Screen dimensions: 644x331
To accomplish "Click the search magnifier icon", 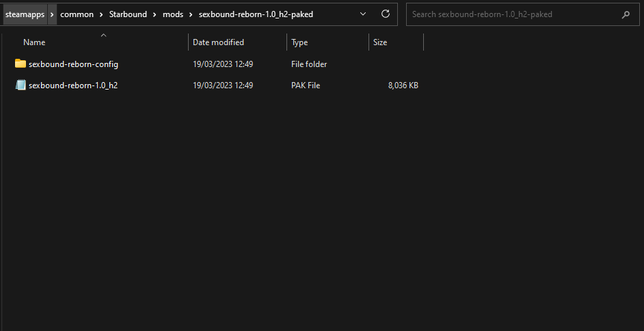I will click(626, 14).
